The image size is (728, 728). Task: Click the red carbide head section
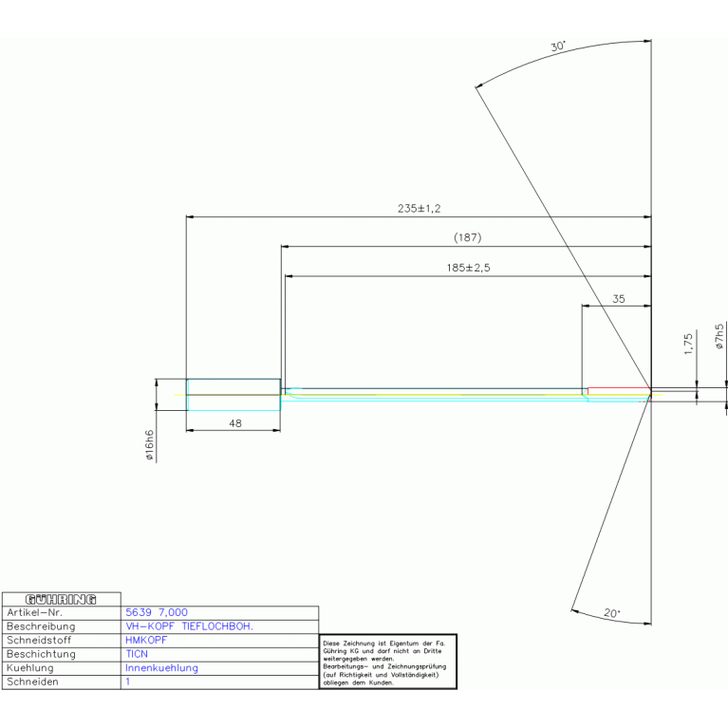(619, 391)
